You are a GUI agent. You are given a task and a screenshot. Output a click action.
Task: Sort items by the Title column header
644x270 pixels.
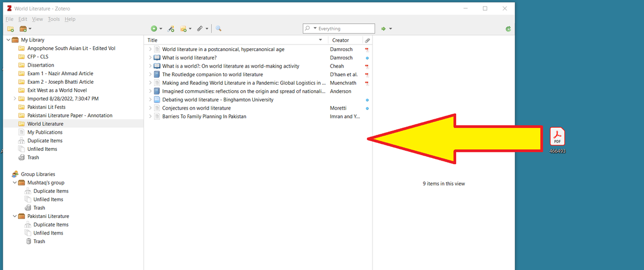coord(236,40)
